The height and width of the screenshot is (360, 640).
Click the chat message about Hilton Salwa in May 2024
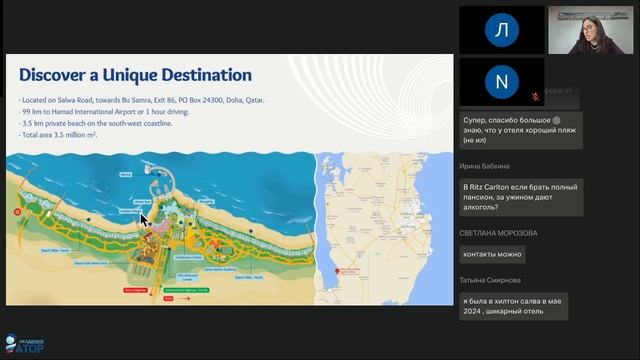tap(513, 306)
